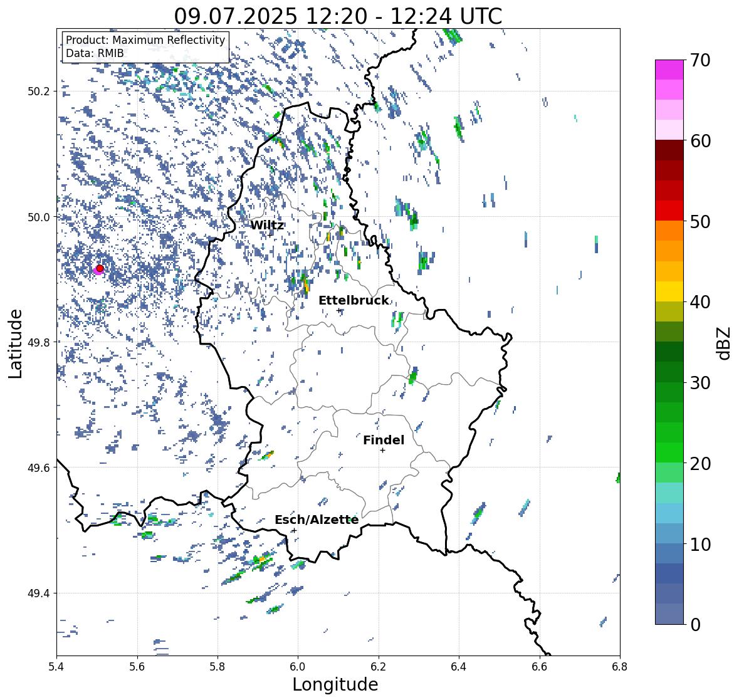This screenshot has height=700, width=739.
Task: Click the colorbar tick label 40
Action: point(700,302)
